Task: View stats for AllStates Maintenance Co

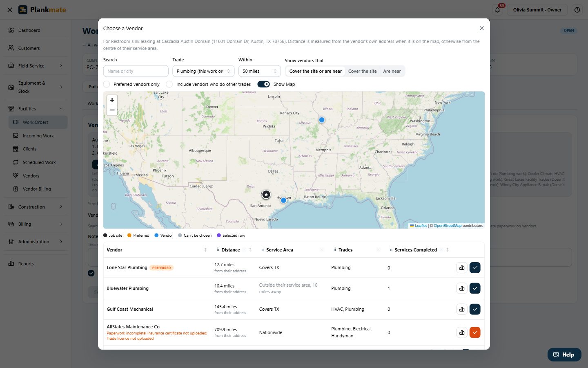Action: click(x=462, y=332)
